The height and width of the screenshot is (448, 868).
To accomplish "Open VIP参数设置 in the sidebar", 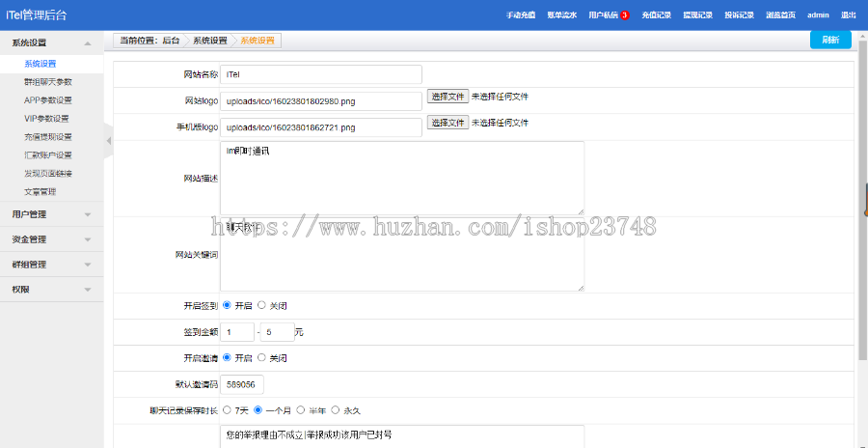I will (x=46, y=119).
